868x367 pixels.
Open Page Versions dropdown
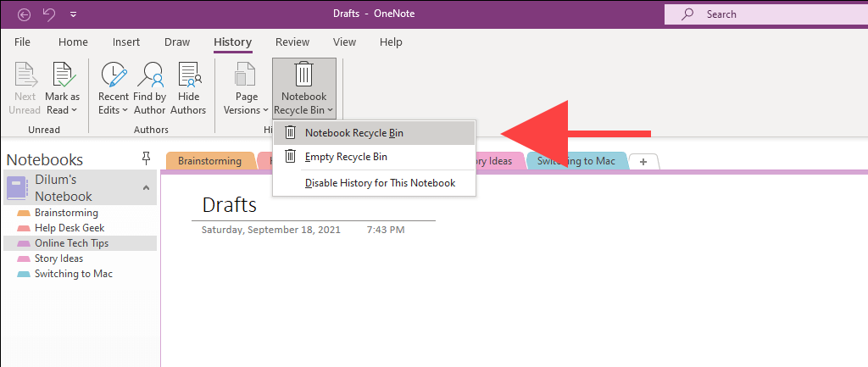(246, 88)
